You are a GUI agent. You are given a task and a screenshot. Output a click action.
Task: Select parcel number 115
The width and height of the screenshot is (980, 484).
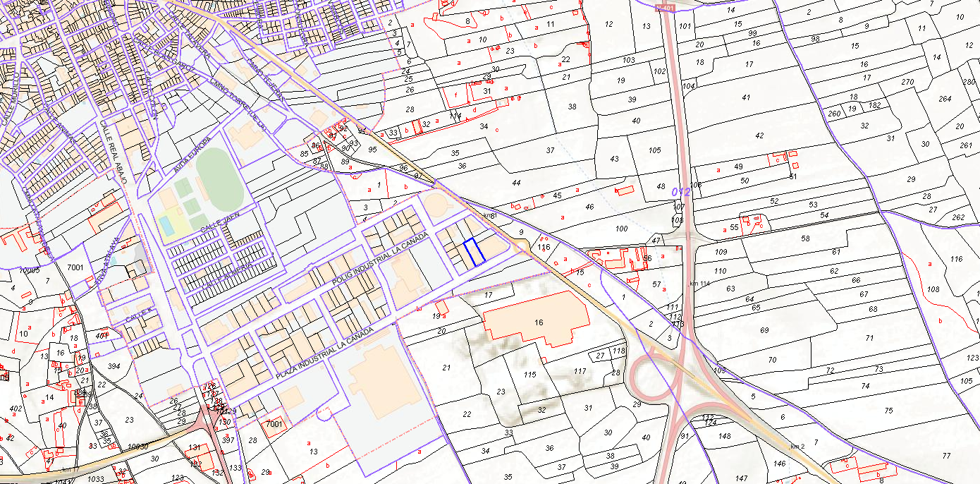coord(532,374)
